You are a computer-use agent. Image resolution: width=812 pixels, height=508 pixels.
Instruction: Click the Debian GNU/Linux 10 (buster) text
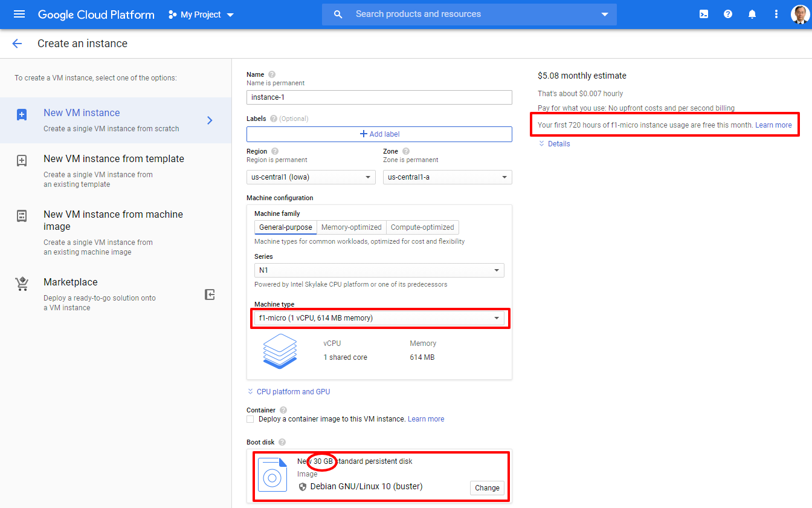click(366, 486)
